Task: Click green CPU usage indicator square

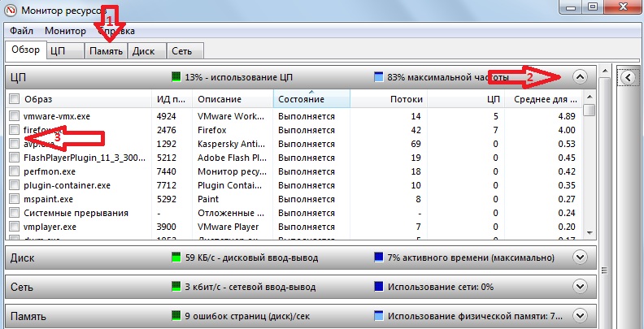Action: (x=176, y=76)
